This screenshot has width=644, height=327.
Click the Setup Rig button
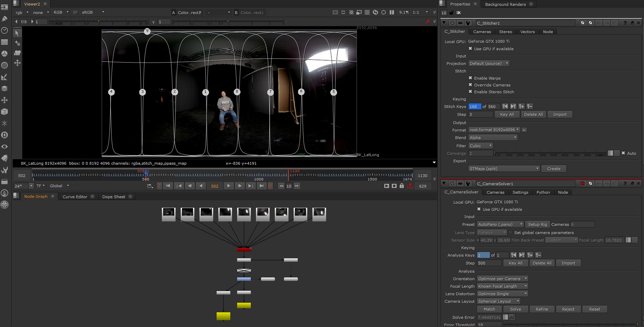tap(537, 224)
